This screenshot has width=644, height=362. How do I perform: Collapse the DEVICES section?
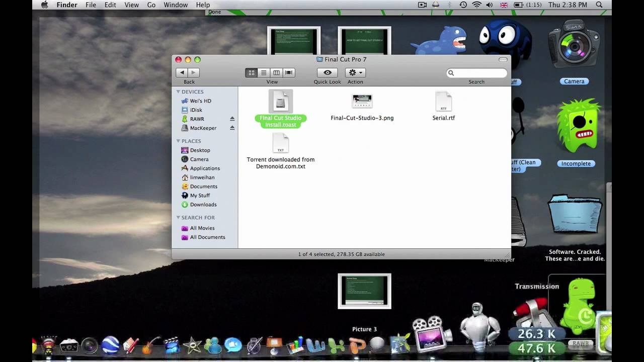(178, 92)
